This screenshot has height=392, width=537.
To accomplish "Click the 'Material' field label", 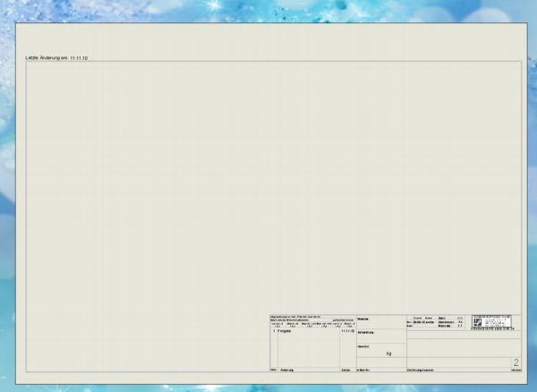I will pos(363,319).
